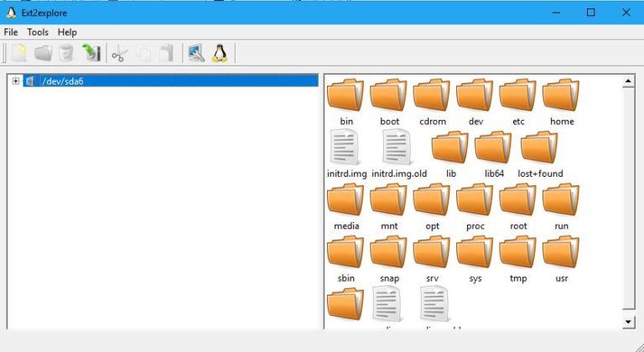This screenshot has height=352, width=644.
Task: Select the snap folder
Action: point(388,259)
